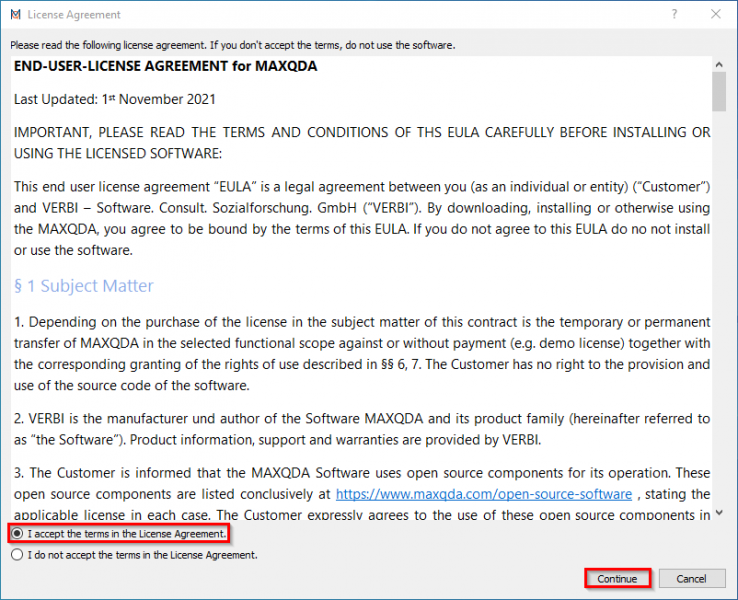Click the Continue button
738x600 pixels.
(x=617, y=578)
